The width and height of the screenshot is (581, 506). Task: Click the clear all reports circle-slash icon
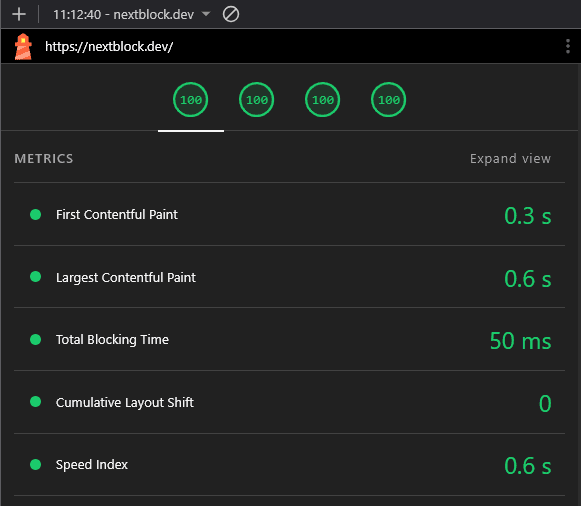pyautogui.click(x=231, y=14)
